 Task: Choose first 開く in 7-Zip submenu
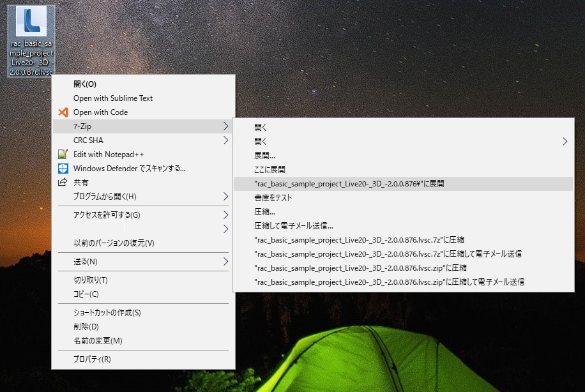[x=404, y=128]
